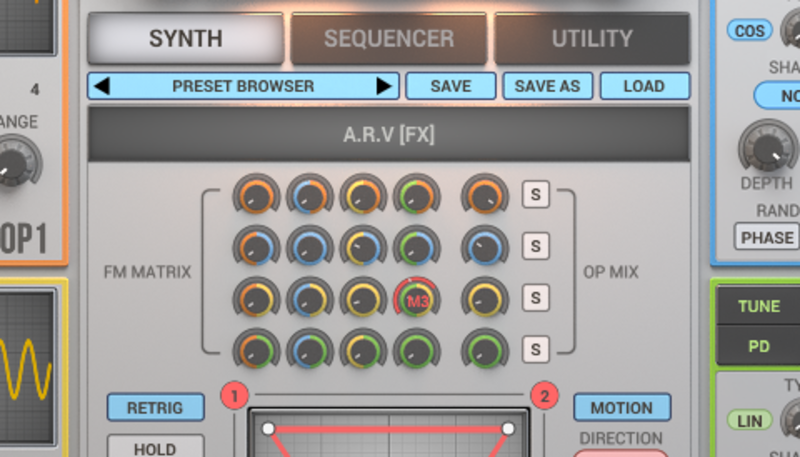Click the A.R.V [FX] preset name display
Image resolution: width=800 pixels, height=457 pixels.
click(x=389, y=135)
